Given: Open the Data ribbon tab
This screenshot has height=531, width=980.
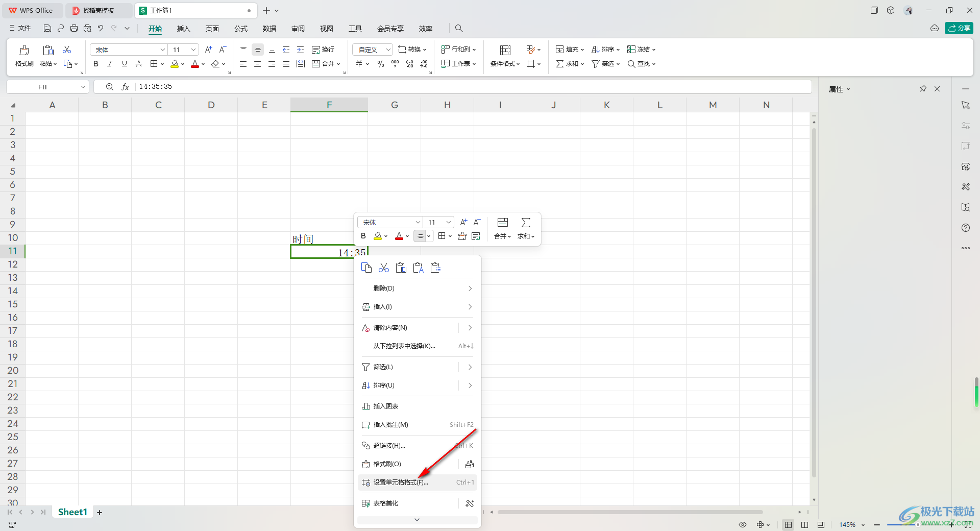Looking at the screenshot, I should point(269,29).
